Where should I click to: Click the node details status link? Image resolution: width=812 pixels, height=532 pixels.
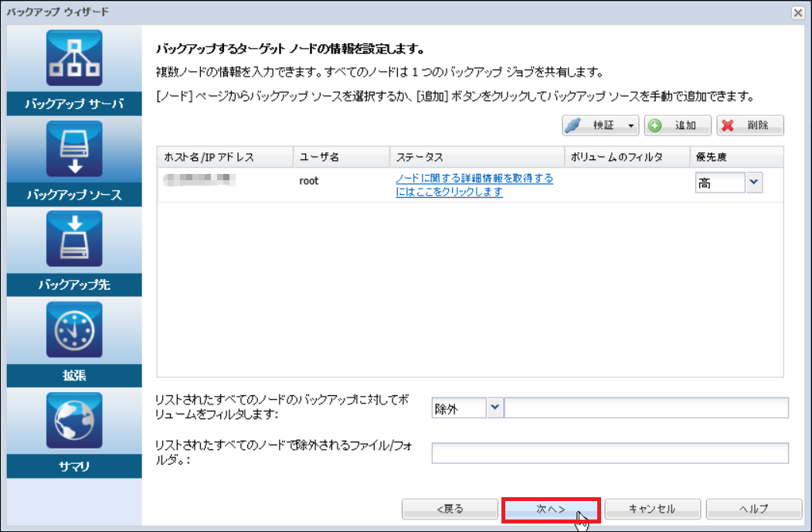click(x=474, y=185)
